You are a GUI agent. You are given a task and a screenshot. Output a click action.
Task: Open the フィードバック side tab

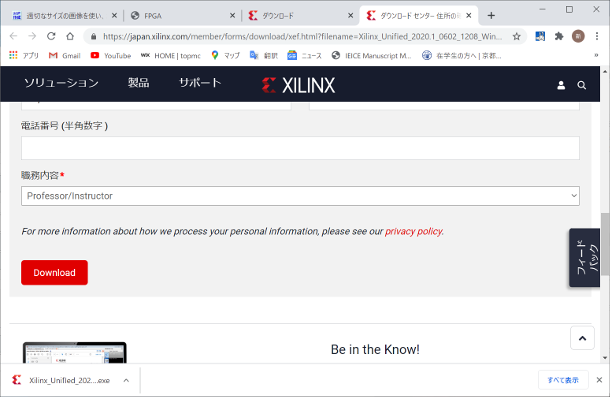point(584,258)
